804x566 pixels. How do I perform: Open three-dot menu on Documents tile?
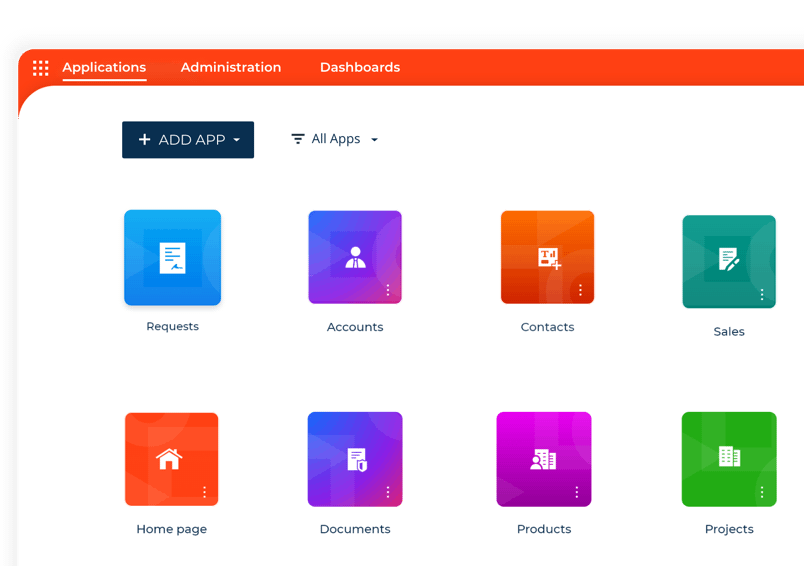pyautogui.click(x=388, y=492)
